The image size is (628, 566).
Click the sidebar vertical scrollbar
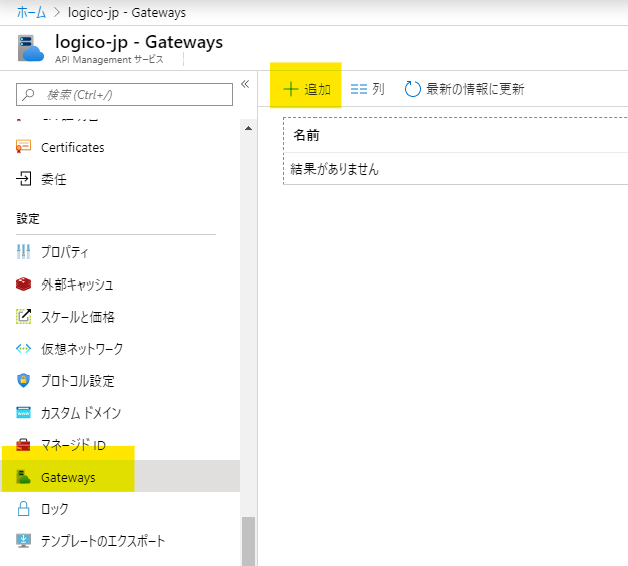248,540
